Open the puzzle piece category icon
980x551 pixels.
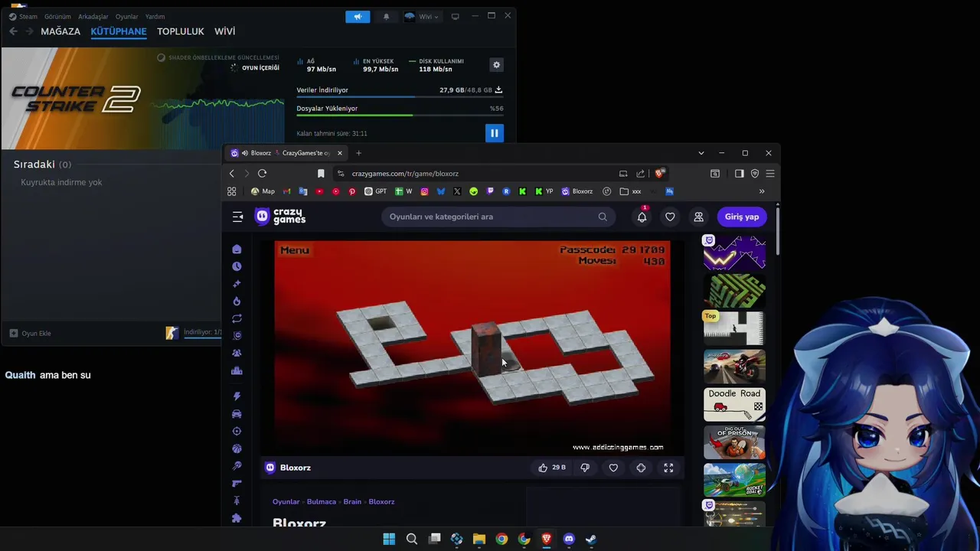[x=237, y=518]
